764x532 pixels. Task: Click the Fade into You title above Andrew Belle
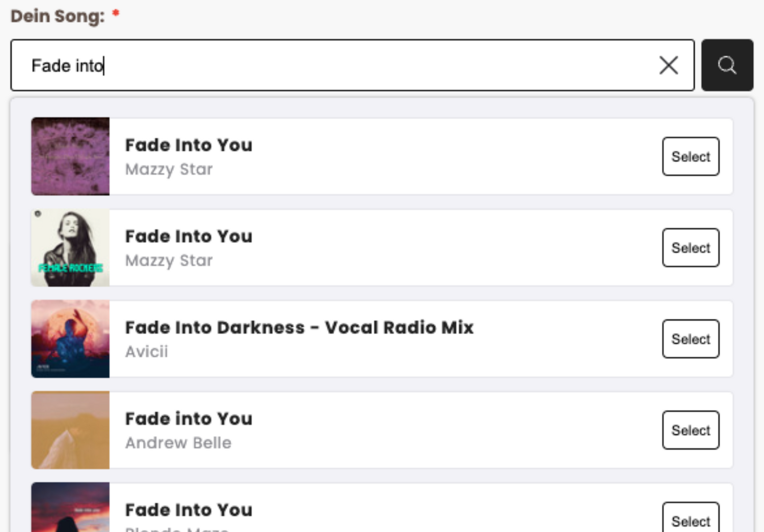pos(188,418)
